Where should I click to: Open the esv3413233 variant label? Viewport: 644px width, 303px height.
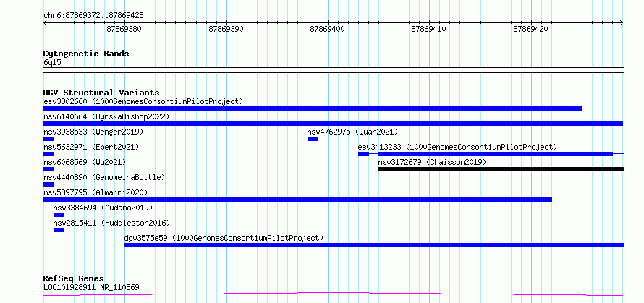[x=457, y=147]
